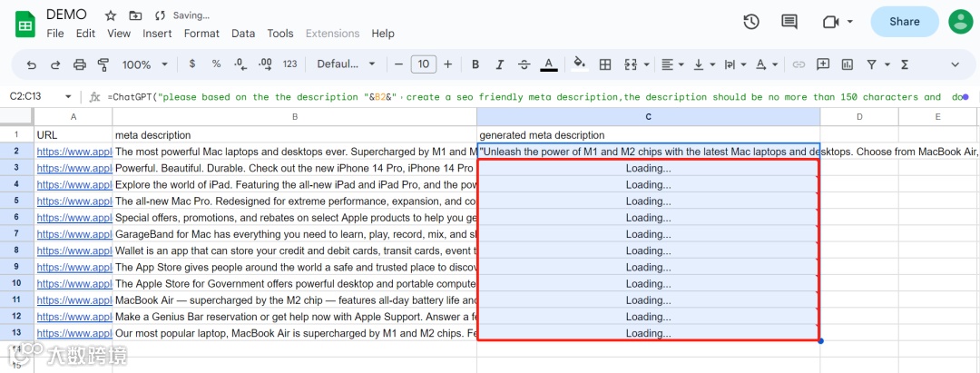Decrease decimal places icon
This screenshot has height=373, width=980.
pos(240,64)
